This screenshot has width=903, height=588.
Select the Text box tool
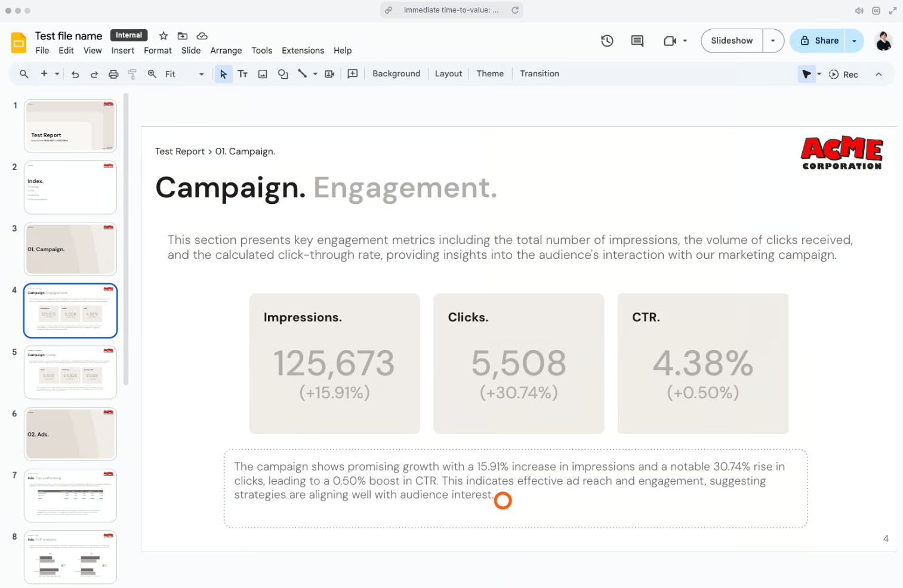tap(242, 74)
